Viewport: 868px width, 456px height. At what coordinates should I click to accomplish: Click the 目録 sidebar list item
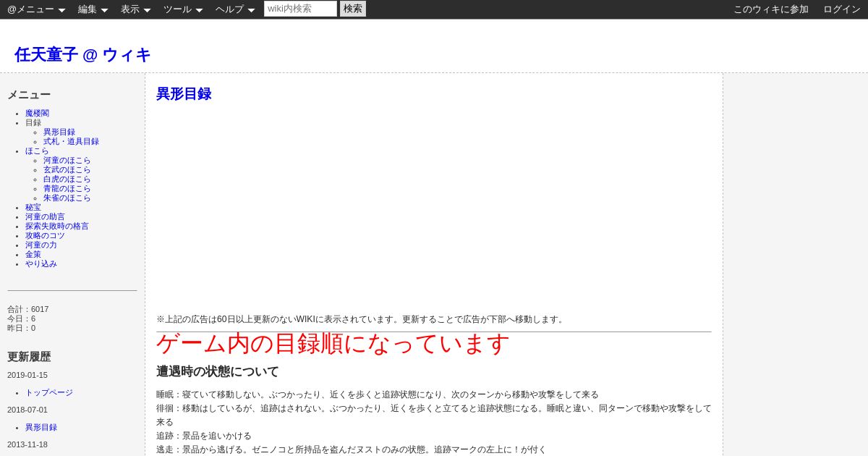click(x=33, y=123)
